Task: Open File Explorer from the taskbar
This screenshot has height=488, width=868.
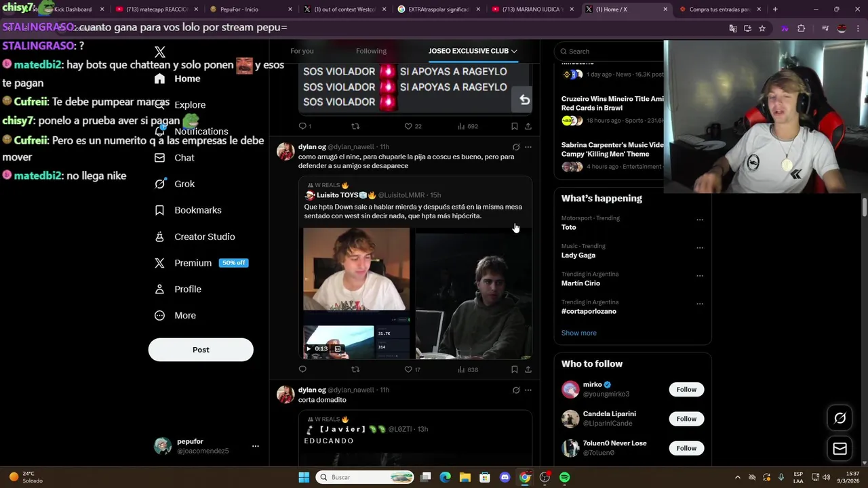Action: tap(465, 477)
